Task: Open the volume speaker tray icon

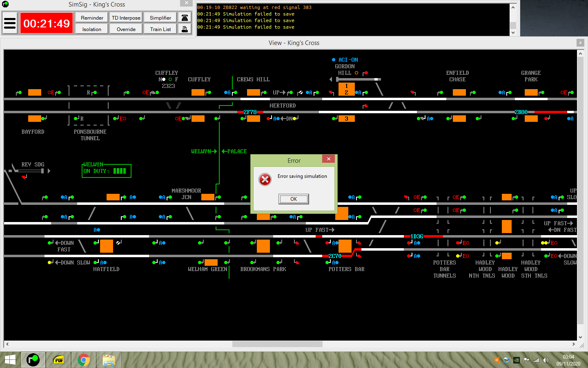Action: pyautogui.click(x=546, y=360)
